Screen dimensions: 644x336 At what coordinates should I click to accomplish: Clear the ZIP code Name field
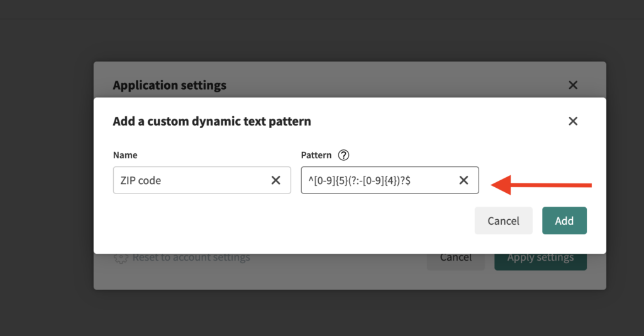tap(275, 180)
